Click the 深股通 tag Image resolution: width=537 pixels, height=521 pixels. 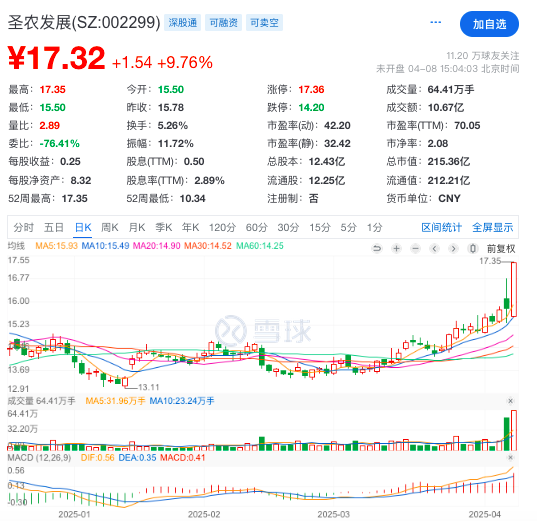[183, 23]
